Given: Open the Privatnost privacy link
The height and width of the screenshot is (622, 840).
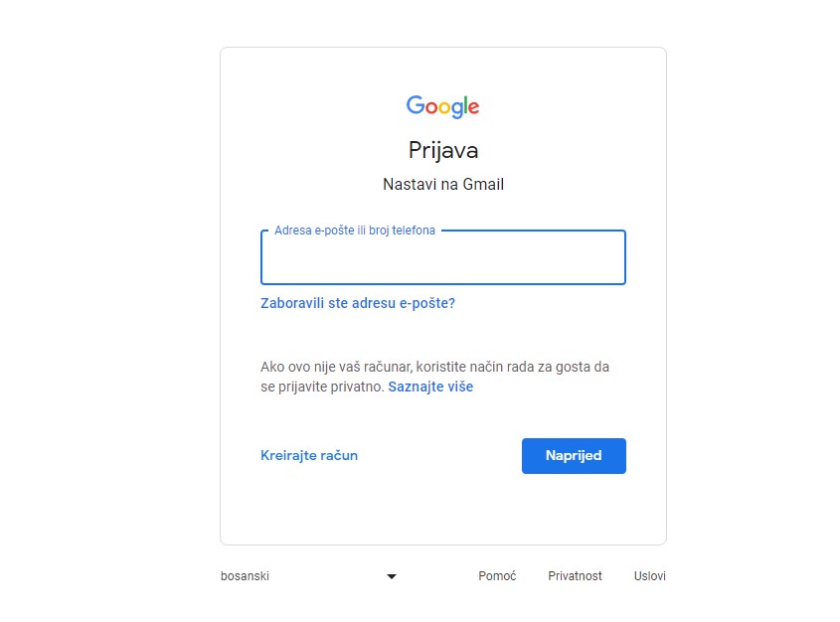Looking at the screenshot, I should click(x=575, y=575).
